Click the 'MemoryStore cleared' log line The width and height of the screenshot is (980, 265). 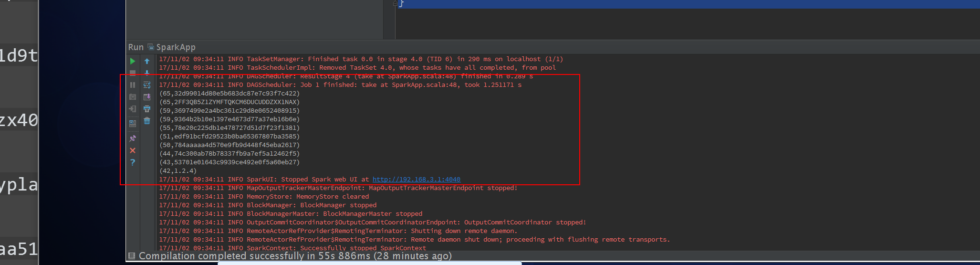[264, 197]
